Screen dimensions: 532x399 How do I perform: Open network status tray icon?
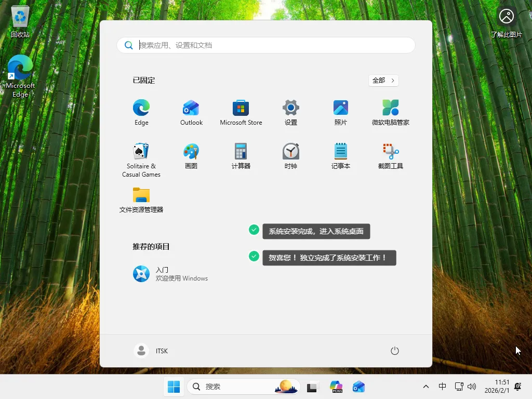[459, 387]
